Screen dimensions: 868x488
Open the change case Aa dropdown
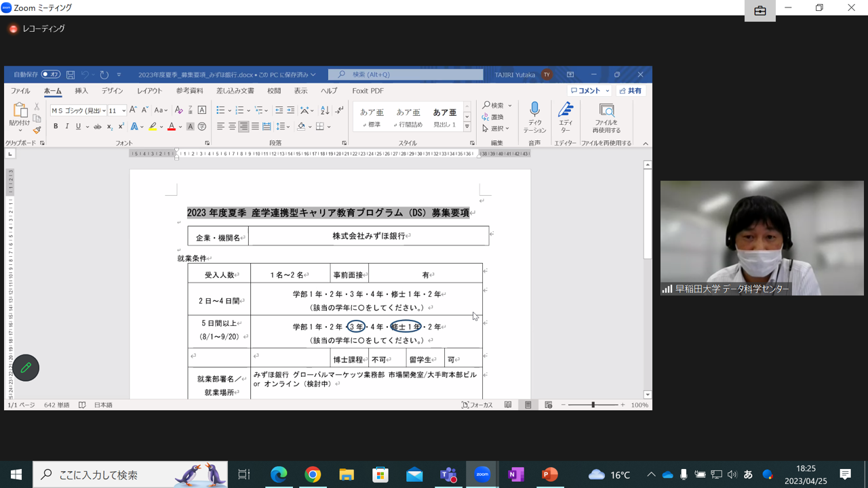click(161, 110)
